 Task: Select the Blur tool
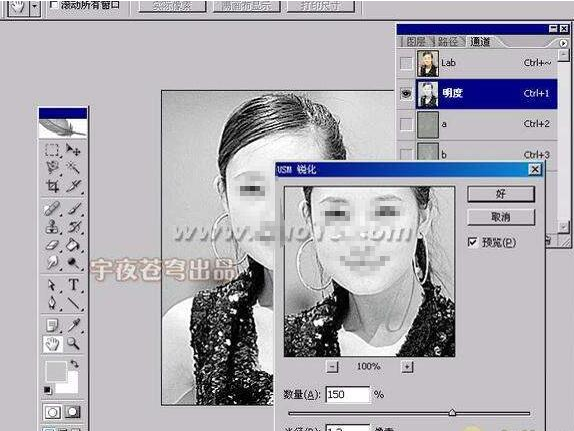(52, 262)
